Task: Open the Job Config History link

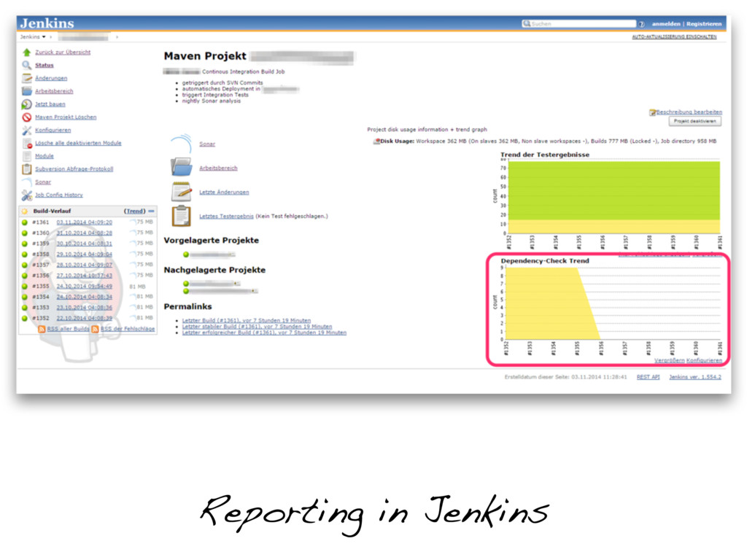Action: click(x=59, y=195)
